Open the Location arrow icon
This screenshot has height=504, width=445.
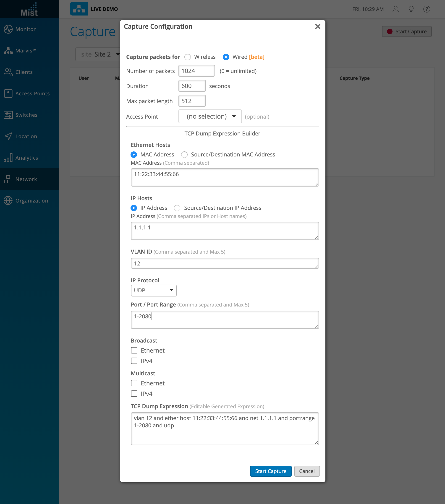pyautogui.click(x=8, y=136)
